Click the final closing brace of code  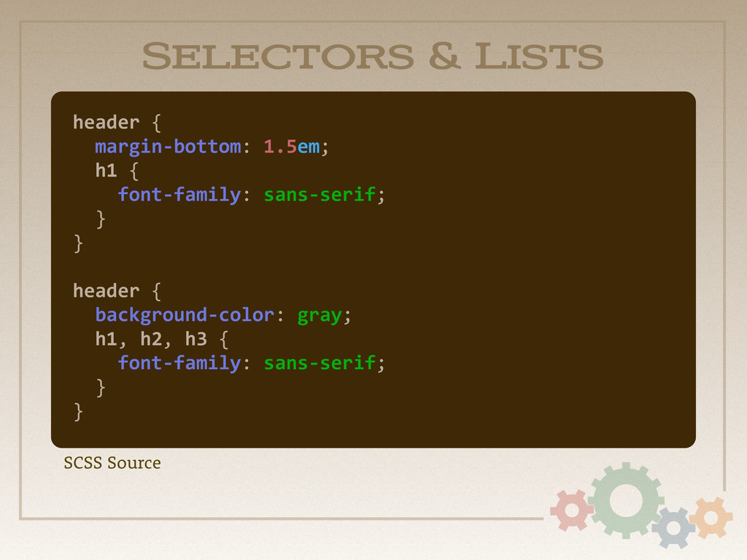click(x=78, y=412)
